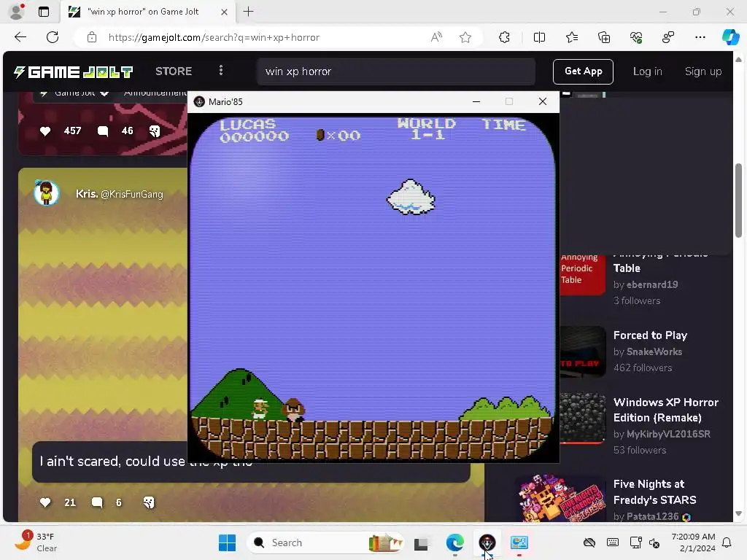The height and width of the screenshot is (560, 747).
Task: Click the Mario'85 window title icon
Action: tap(199, 101)
